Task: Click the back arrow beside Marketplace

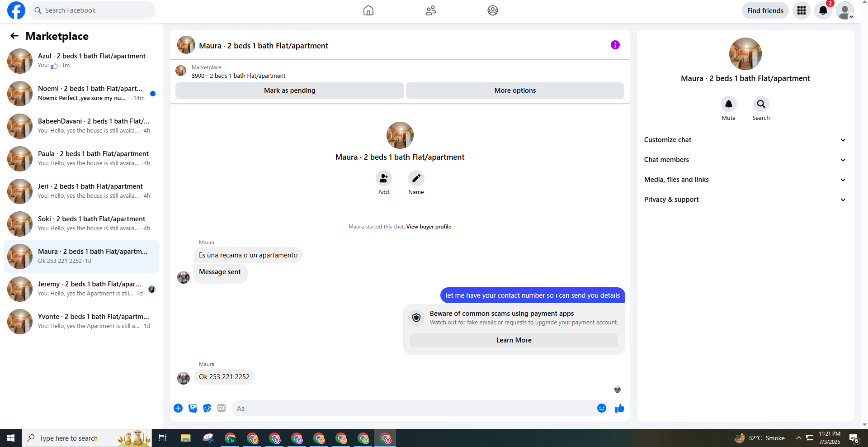Action: click(14, 36)
